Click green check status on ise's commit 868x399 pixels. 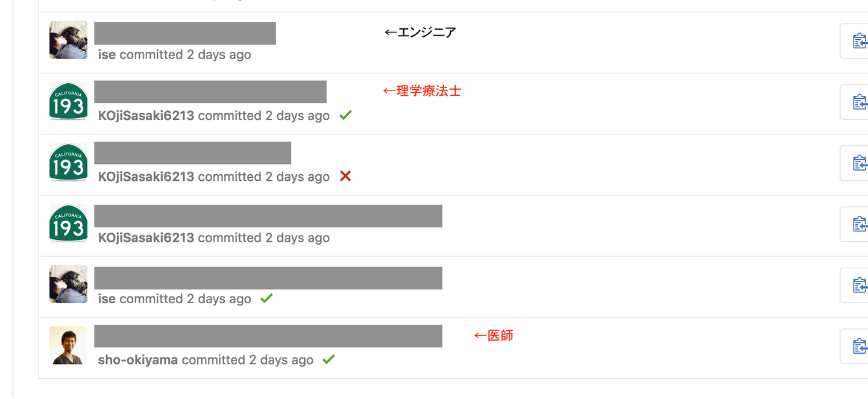click(266, 298)
